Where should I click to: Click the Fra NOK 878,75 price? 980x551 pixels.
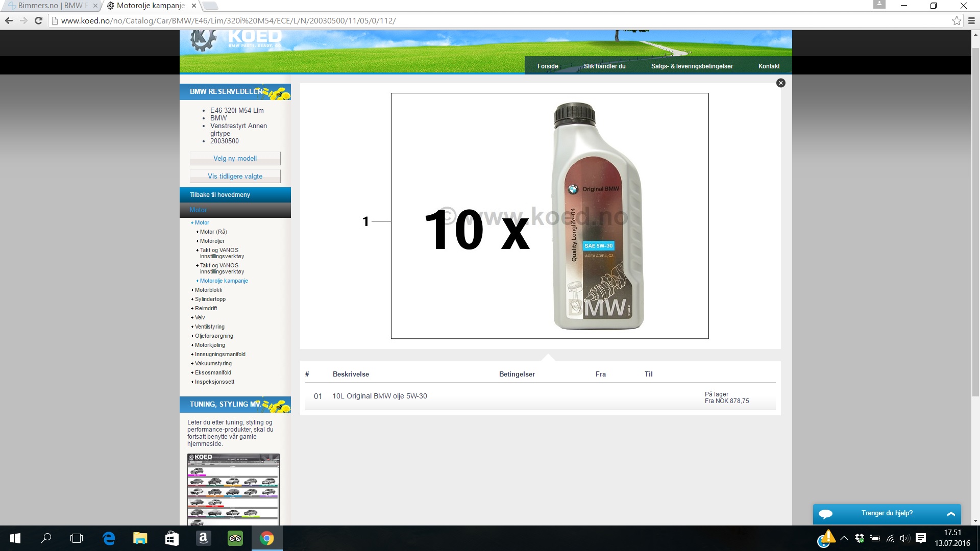point(727,401)
